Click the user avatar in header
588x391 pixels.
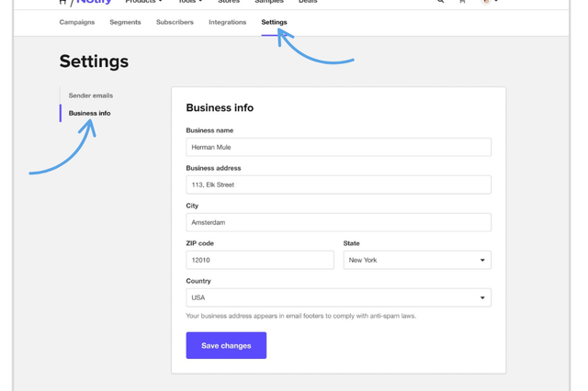486,2
